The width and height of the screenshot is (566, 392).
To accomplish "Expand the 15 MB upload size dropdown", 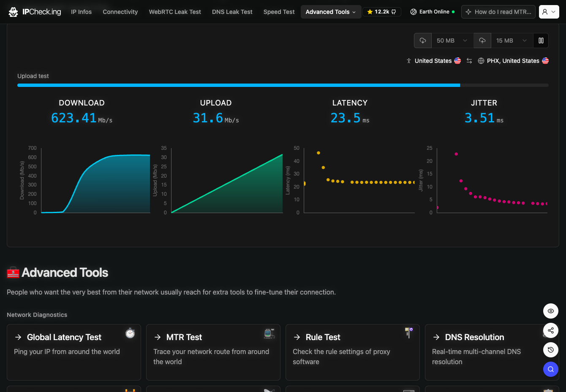I will (512, 41).
